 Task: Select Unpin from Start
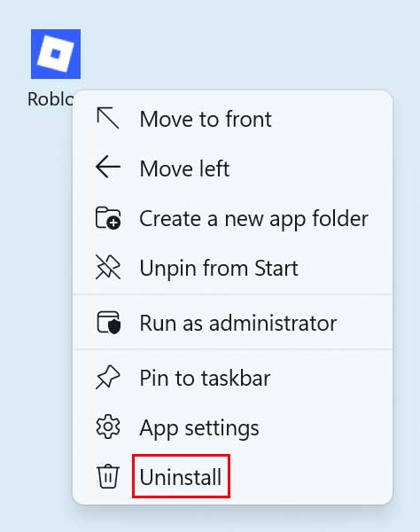232,268
